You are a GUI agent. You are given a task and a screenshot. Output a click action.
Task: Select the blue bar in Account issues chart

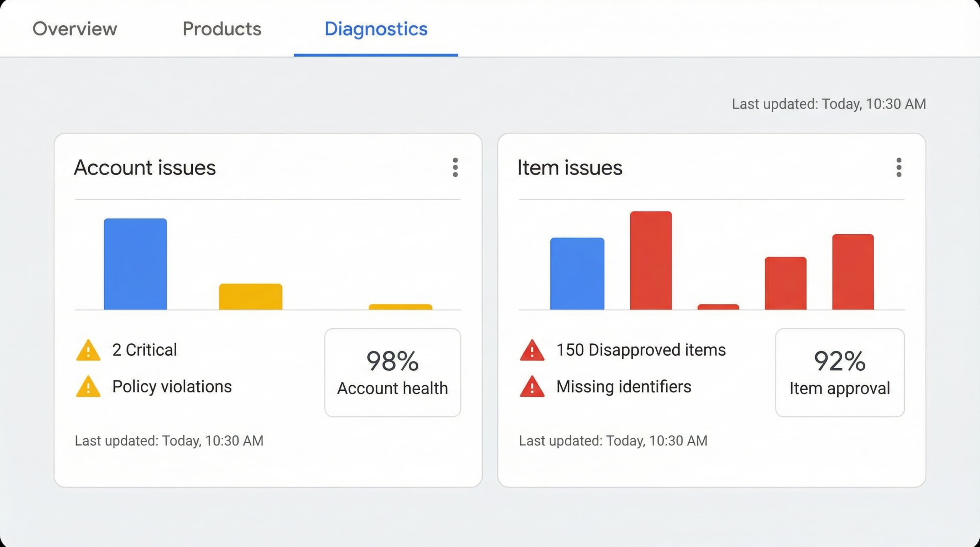coord(135,264)
